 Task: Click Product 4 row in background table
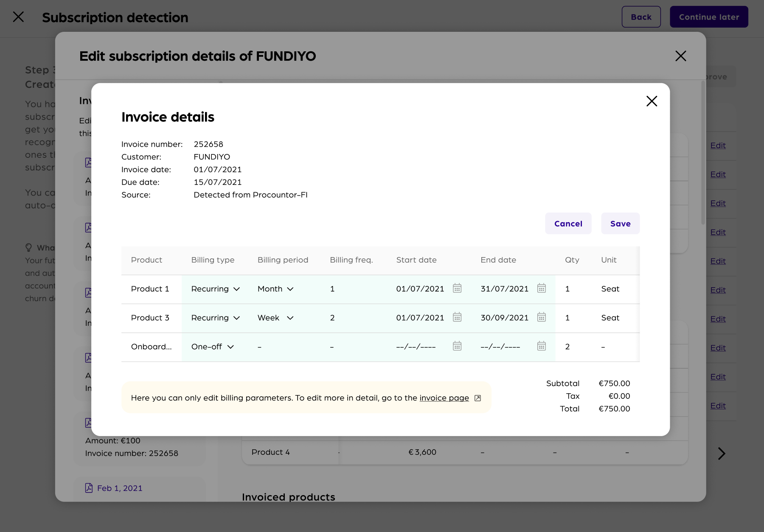pos(465,452)
